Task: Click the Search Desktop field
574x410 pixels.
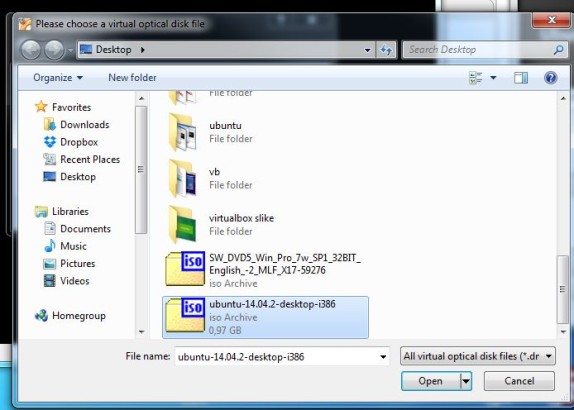Action: click(x=480, y=49)
